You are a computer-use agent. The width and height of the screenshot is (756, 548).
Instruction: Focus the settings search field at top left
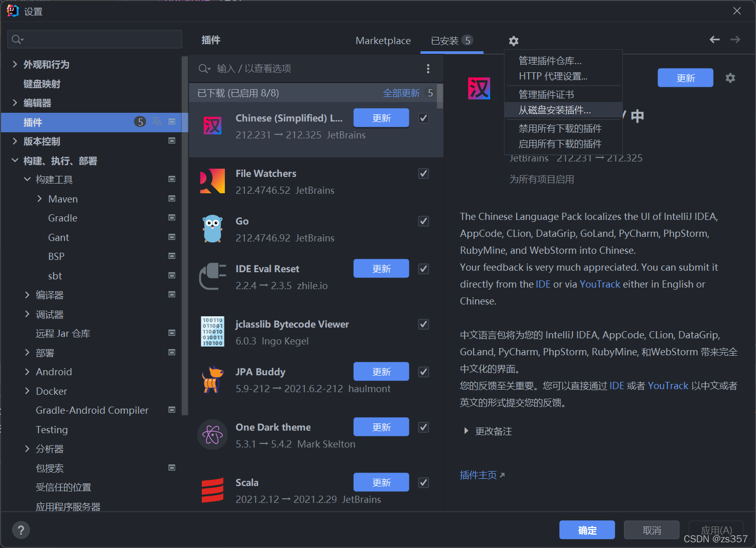(x=95, y=39)
